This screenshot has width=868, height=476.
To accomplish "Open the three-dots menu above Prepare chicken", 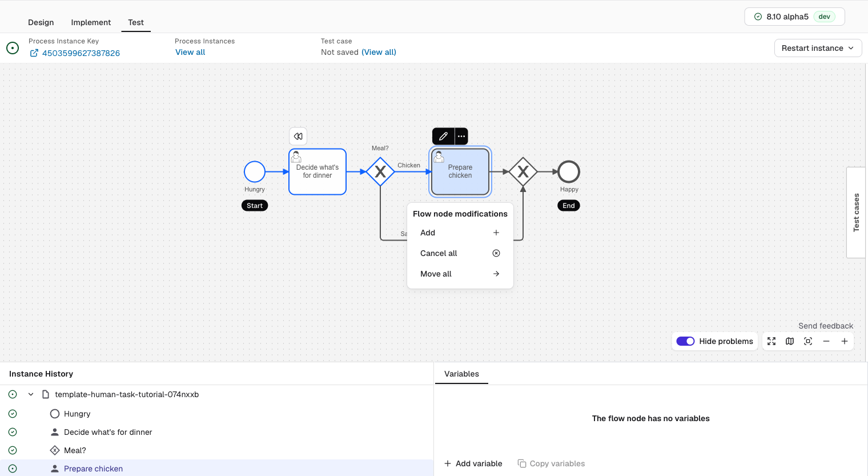I will 461,136.
